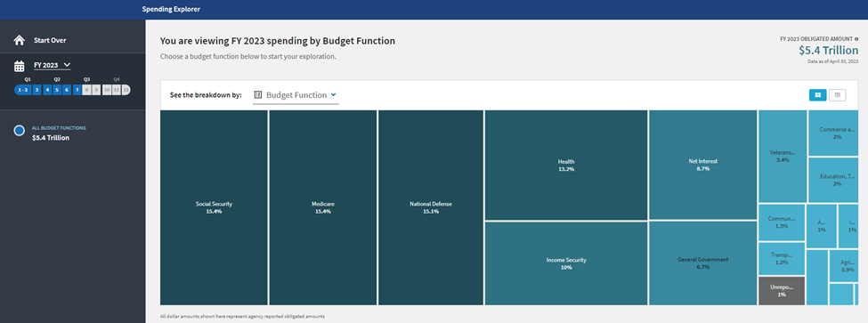
Task: Click the Start Over home icon
Action: click(20, 40)
